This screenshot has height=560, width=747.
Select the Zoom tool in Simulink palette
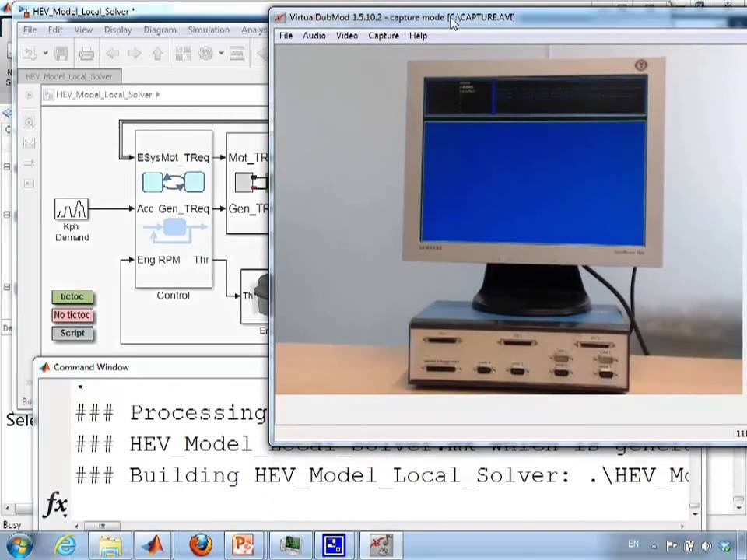[x=29, y=123]
